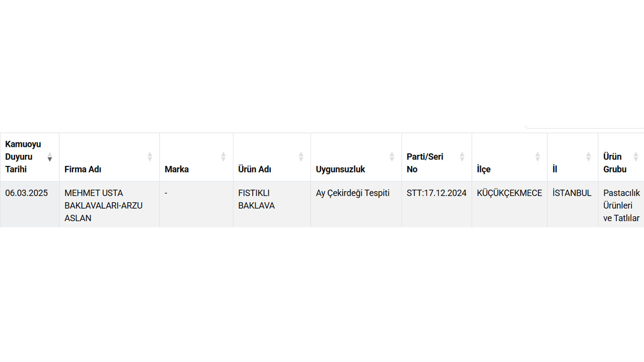
Task: Click sort arrows in Marka column
Action: pos(223,157)
